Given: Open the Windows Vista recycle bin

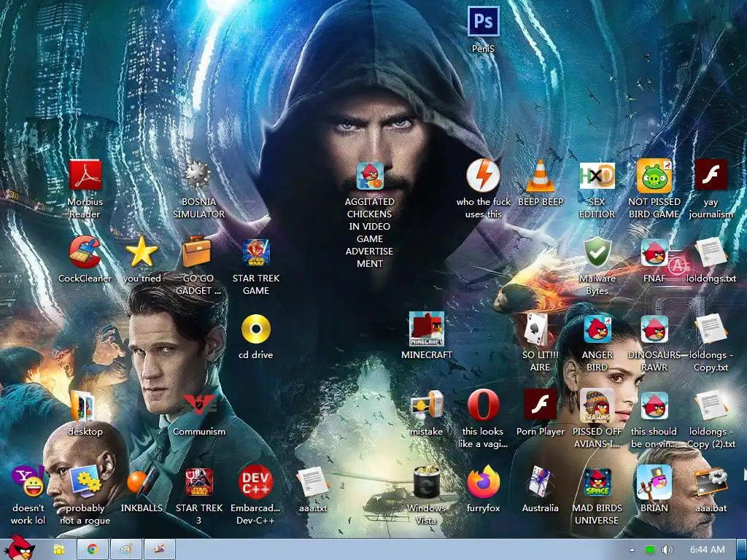Looking at the screenshot, I should (x=426, y=482).
